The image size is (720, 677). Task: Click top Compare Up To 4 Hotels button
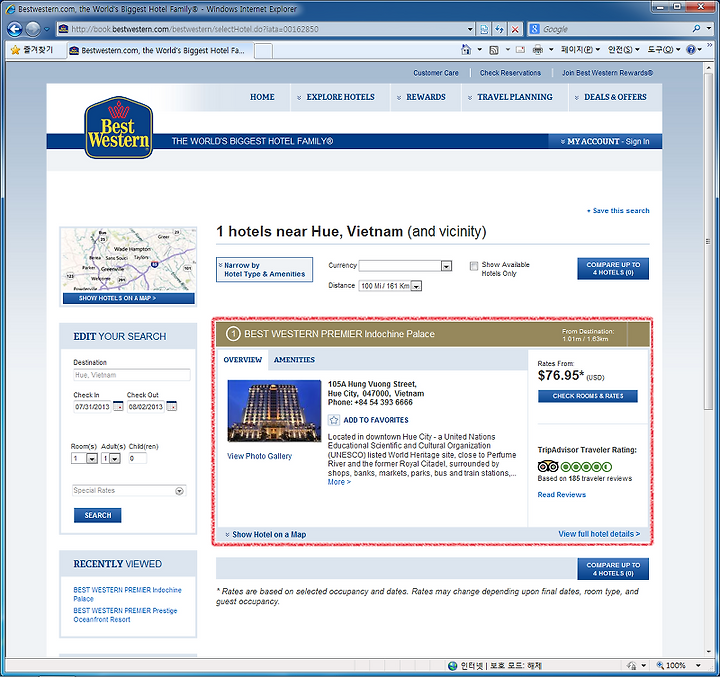tap(613, 268)
